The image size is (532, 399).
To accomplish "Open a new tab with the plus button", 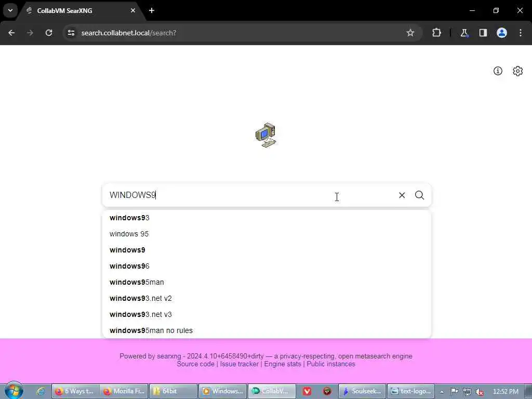I will (152, 10).
